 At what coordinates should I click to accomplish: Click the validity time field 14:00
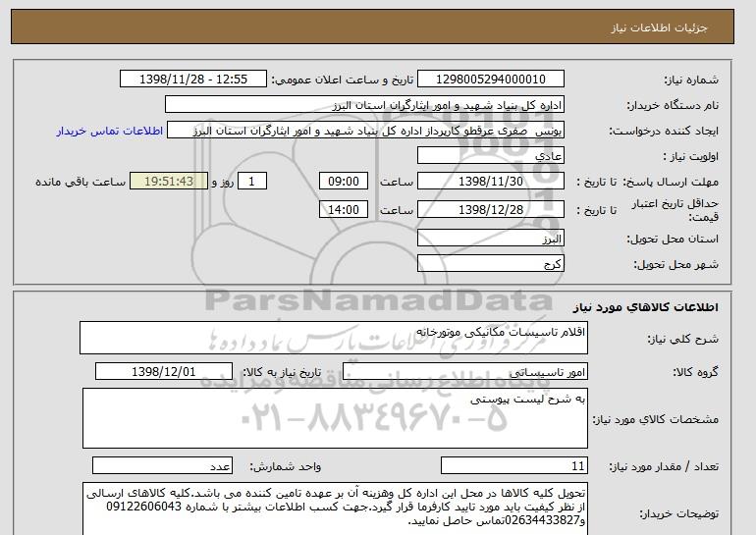click(344, 210)
